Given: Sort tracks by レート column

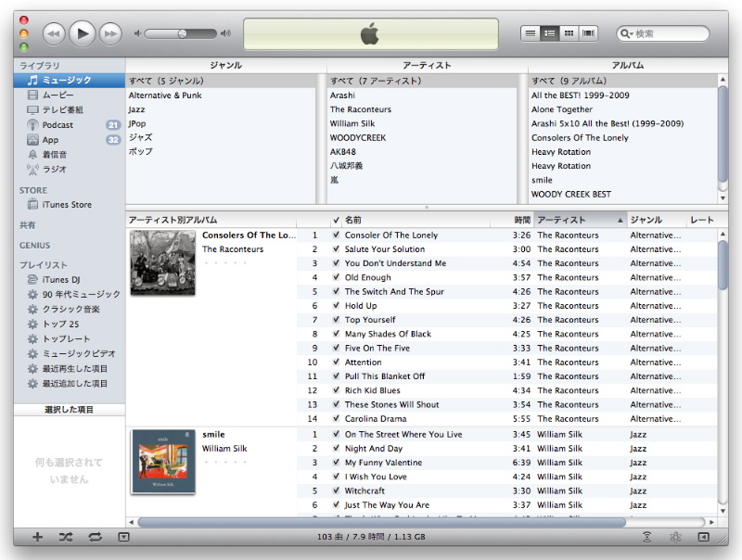Looking at the screenshot, I should pyautogui.click(x=702, y=220).
